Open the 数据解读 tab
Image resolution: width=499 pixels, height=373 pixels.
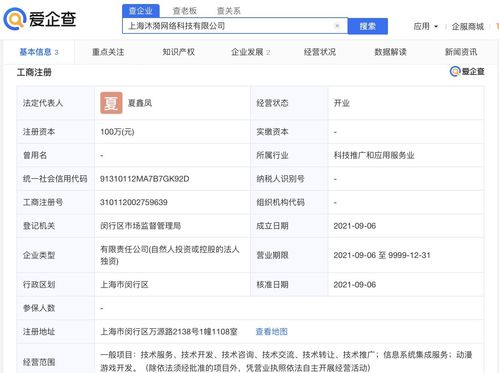click(390, 52)
